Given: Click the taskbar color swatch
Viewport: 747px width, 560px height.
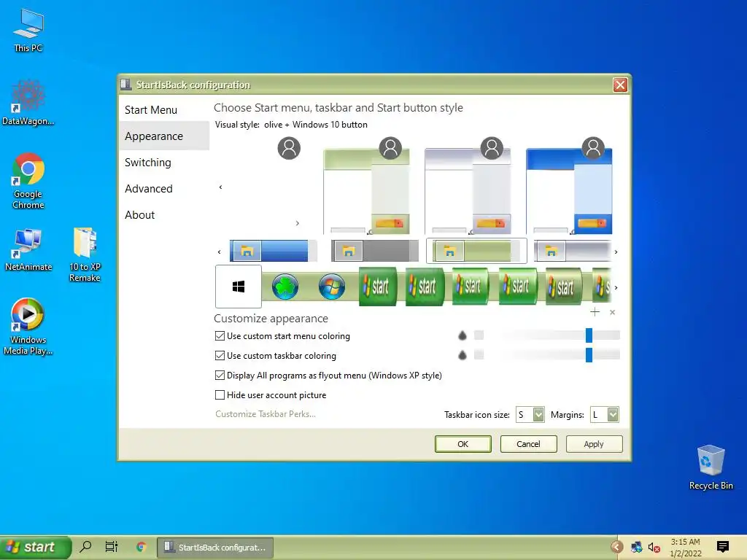Looking at the screenshot, I should click(x=479, y=354).
